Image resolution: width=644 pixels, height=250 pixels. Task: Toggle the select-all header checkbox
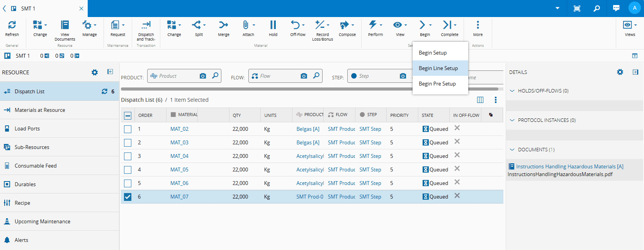coord(128,115)
